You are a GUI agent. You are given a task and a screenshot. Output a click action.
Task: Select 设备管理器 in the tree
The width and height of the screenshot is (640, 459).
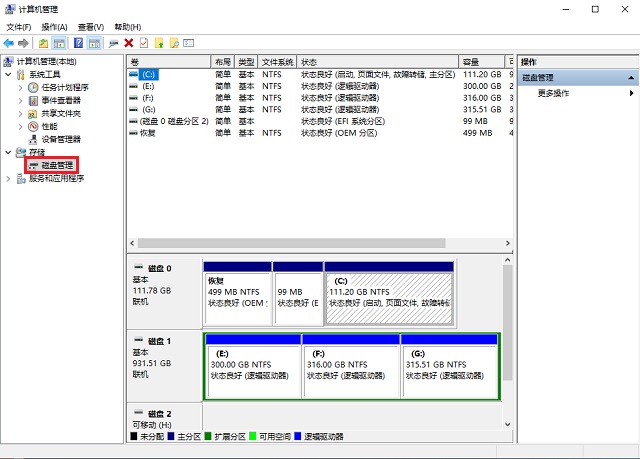click(61, 139)
